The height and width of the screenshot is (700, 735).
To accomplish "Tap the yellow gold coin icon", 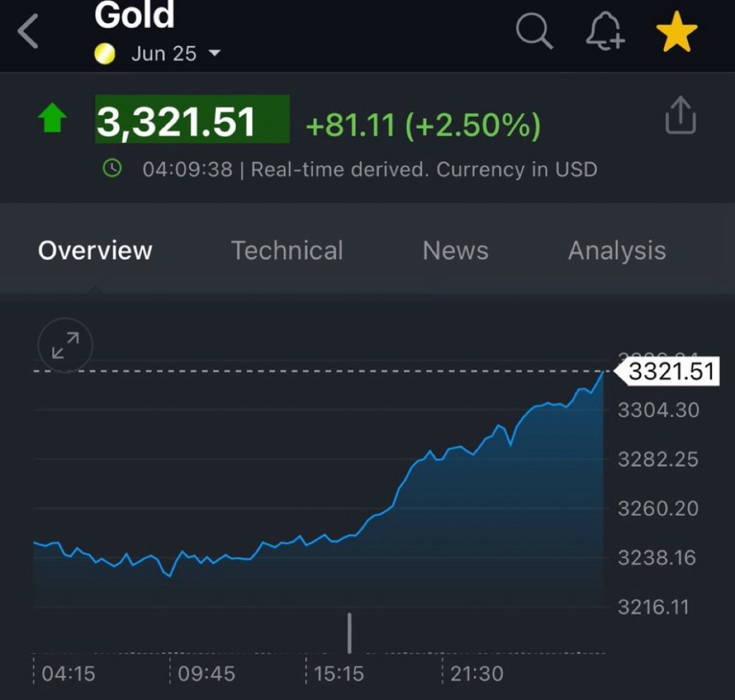I will [106, 54].
